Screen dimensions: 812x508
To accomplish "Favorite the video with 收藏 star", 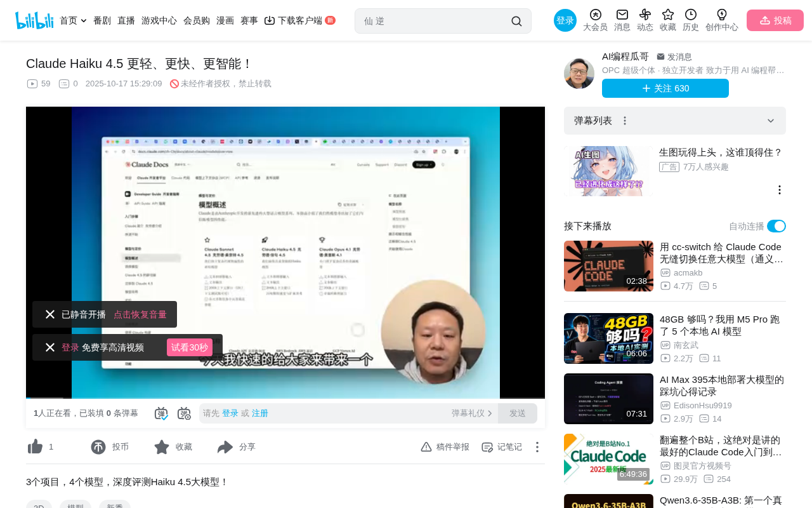I will click(162, 447).
